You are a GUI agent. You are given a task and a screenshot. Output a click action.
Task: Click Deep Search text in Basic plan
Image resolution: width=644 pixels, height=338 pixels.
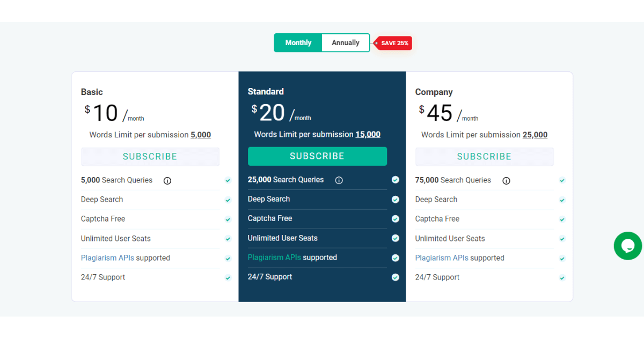click(x=102, y=200)
